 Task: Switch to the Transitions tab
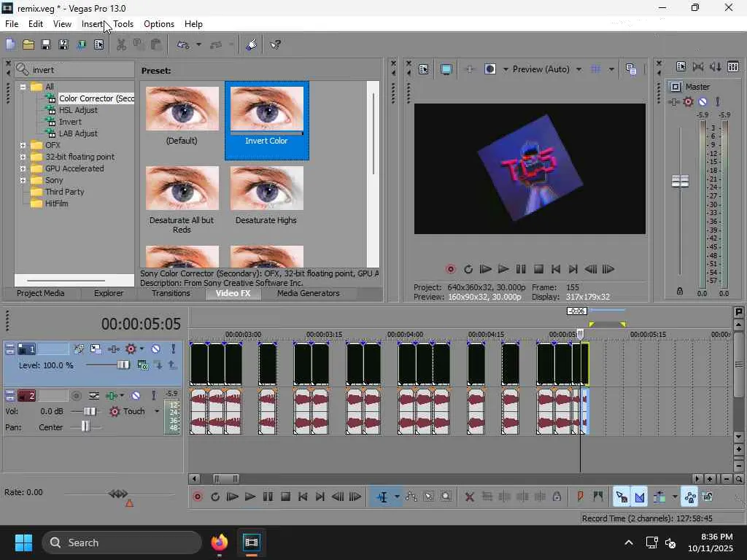[x=171, y=293]
